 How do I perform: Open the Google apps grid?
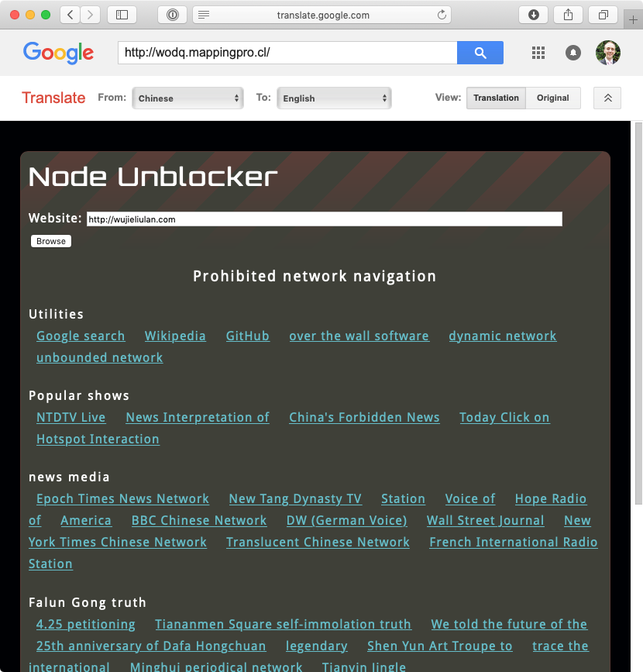click(538, 53)
